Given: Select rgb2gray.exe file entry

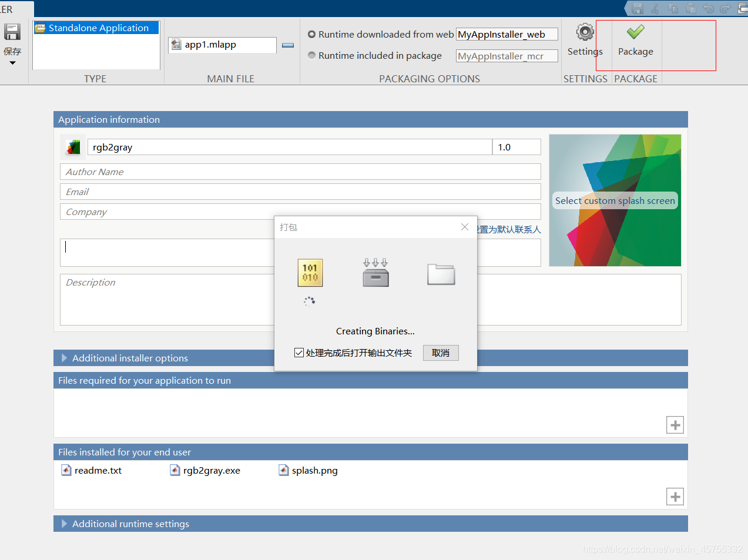Looking at the screenshot, I should point(205,470).
